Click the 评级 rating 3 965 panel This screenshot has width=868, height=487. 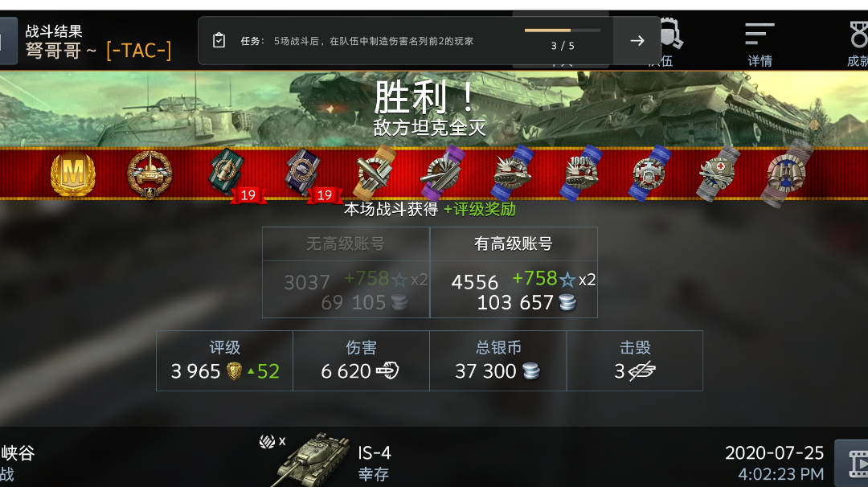click(x=225, y=361)
